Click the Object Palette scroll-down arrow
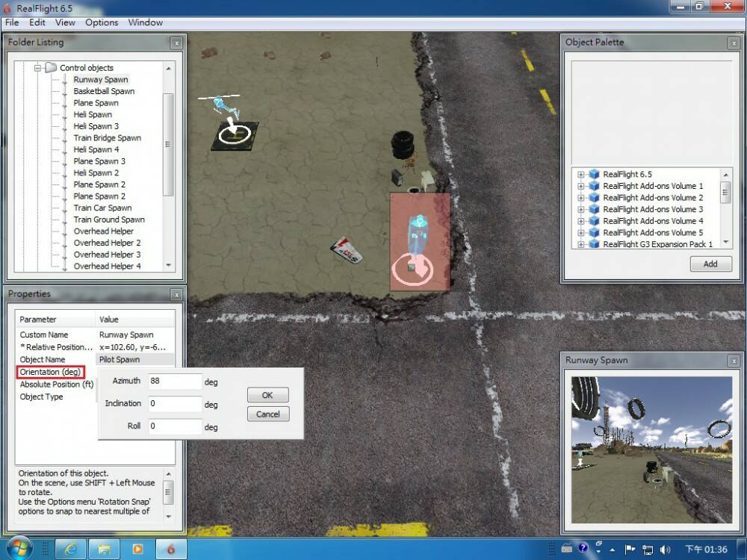The image size is (747, 560). (725, 243)
